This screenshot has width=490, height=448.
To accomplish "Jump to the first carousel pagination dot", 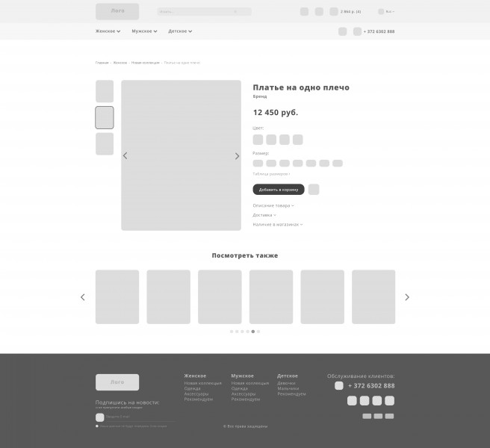I will [232, 332].
